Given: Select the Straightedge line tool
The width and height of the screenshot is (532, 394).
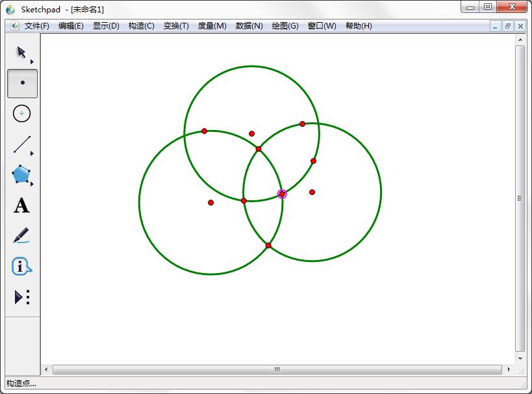Looking at the screenshot, I should click(x=22, y=144).
